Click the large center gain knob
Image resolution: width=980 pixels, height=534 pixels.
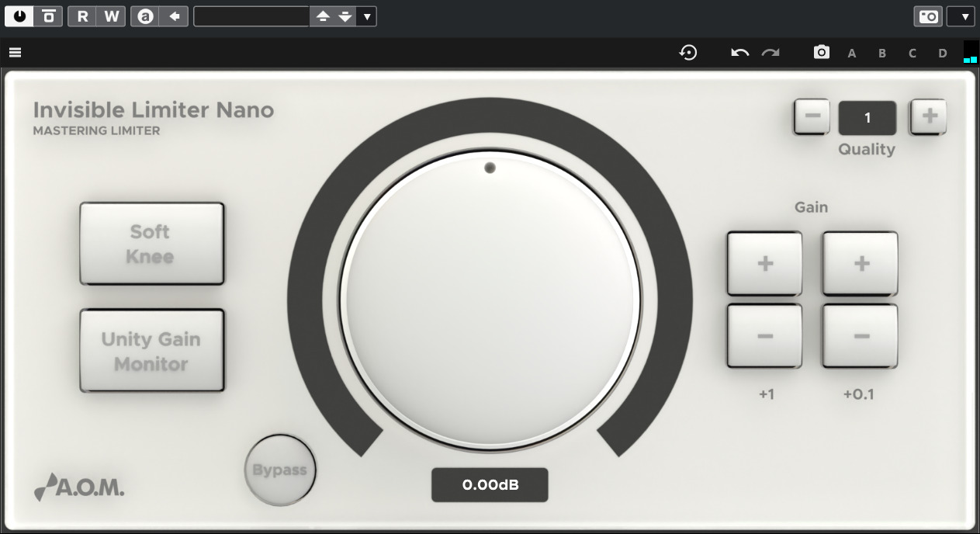click(490, 301)
